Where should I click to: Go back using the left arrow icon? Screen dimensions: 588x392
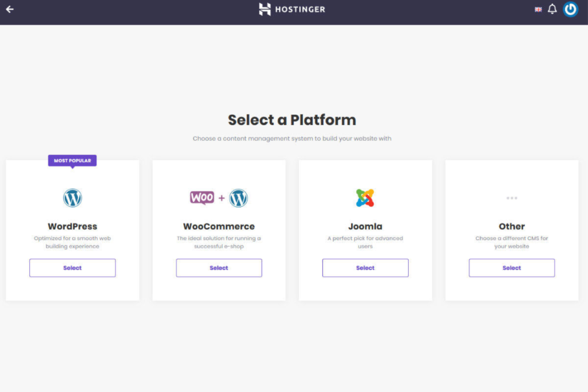tap(10, 9)
